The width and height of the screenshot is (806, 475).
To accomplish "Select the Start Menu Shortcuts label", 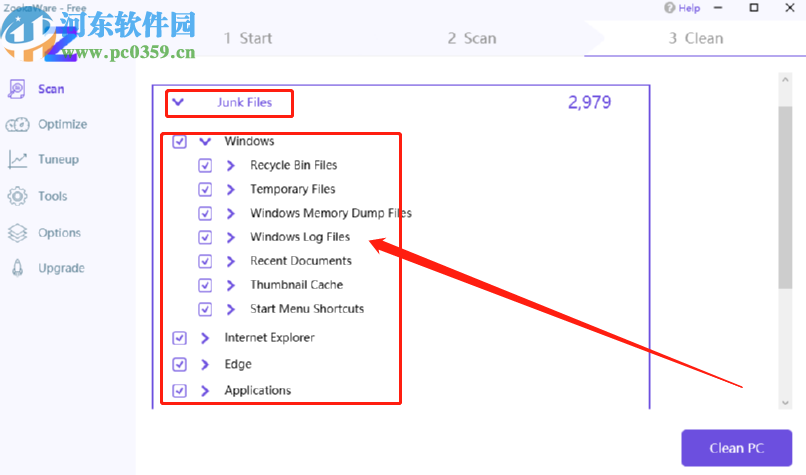I will (x=307, y=308).
